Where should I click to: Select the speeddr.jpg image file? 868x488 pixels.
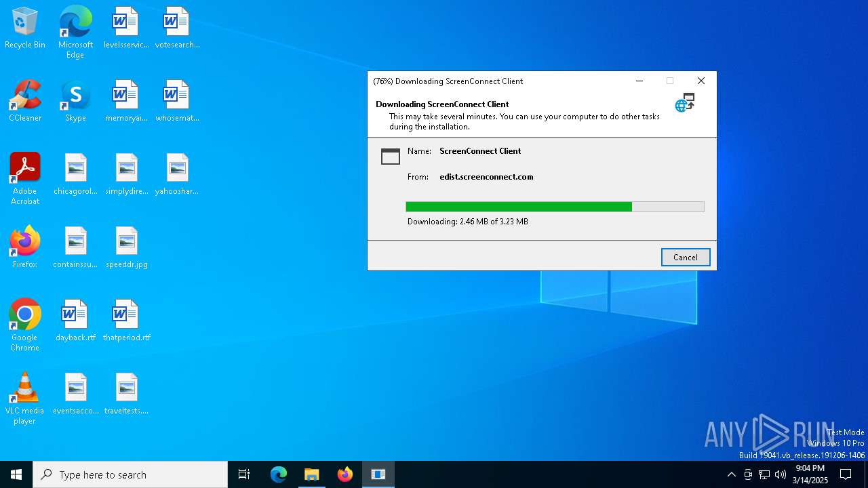tap(126, 247)
